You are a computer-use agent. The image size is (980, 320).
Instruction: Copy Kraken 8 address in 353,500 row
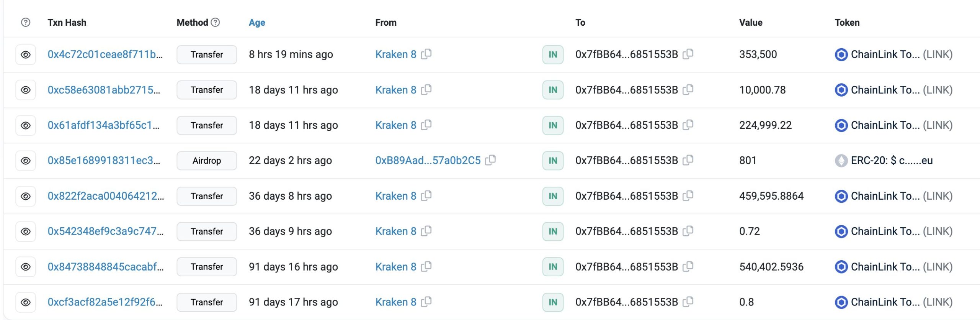(426, 54)
